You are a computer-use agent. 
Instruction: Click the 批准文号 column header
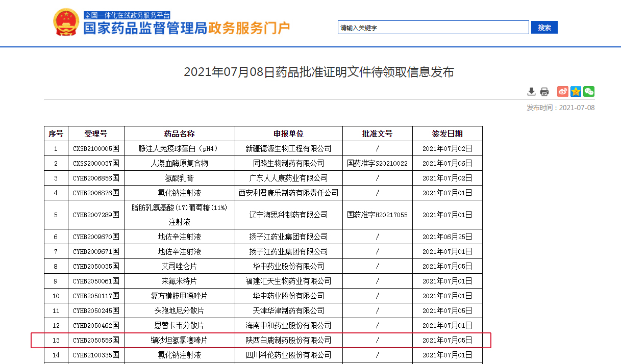[377, 134]
